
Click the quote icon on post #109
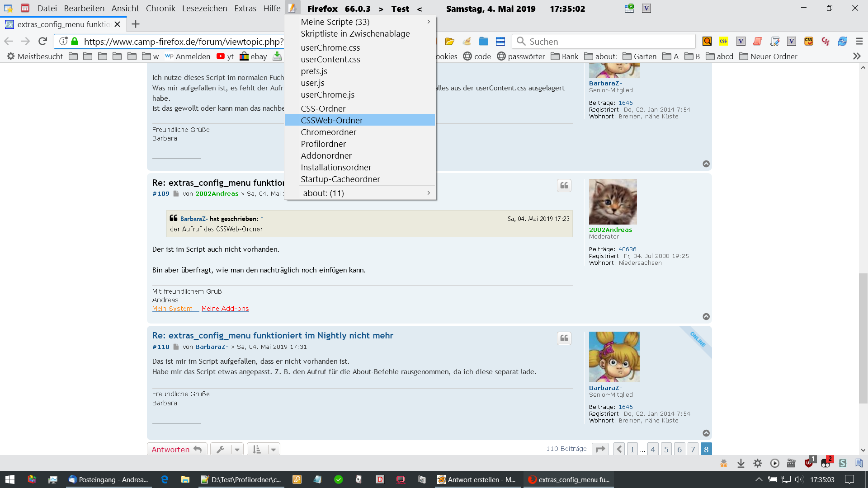[x=564, y=186]
